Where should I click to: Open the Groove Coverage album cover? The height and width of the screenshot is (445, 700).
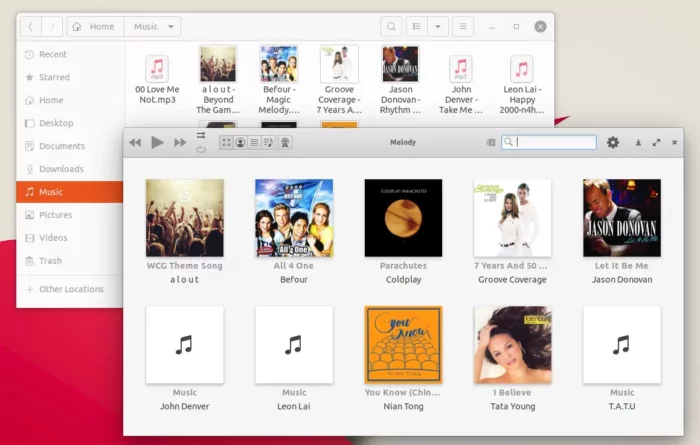pos(512,218)
